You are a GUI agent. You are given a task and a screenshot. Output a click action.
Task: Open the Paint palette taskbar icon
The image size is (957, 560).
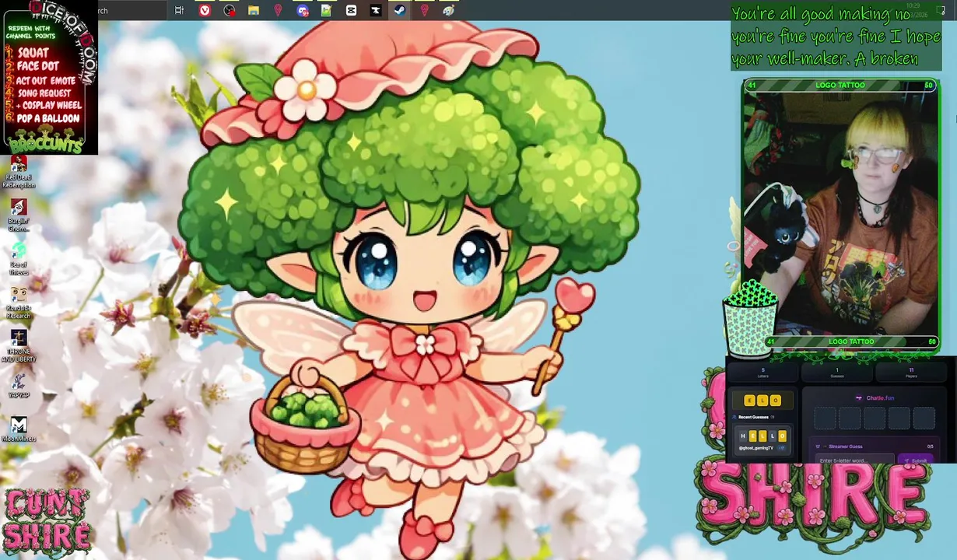click(448, 10)
